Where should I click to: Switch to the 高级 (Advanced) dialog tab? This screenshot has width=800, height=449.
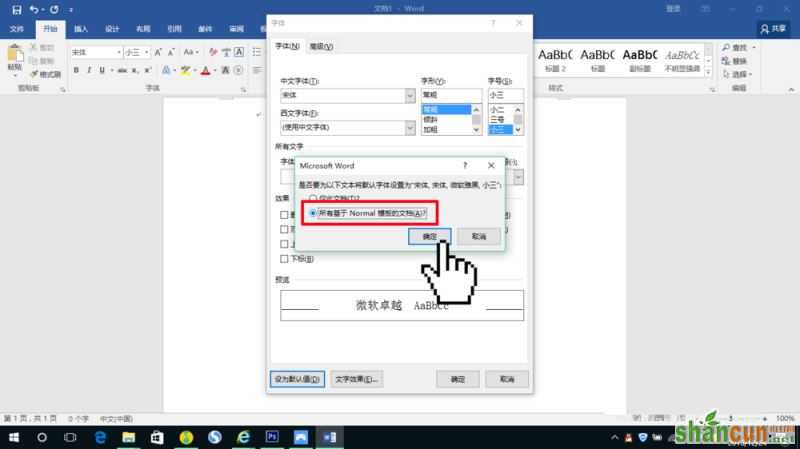pos(321,46)
